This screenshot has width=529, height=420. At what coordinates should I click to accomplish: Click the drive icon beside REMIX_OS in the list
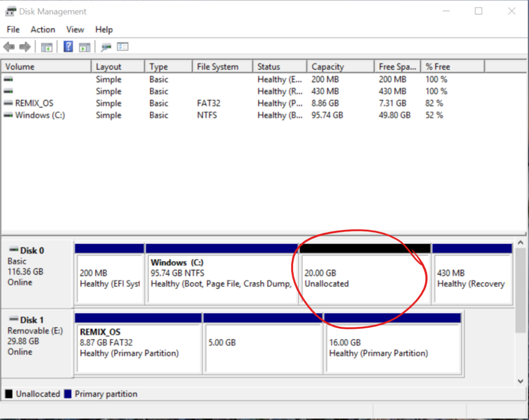pyautogui.click(x=8, y=103)
